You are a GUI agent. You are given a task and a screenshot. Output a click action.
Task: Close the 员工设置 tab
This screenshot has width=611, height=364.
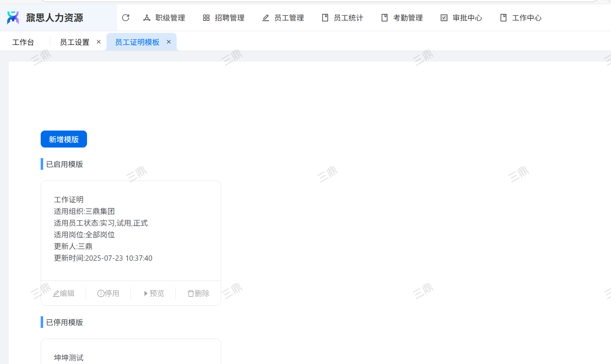[x=99, y=42]
